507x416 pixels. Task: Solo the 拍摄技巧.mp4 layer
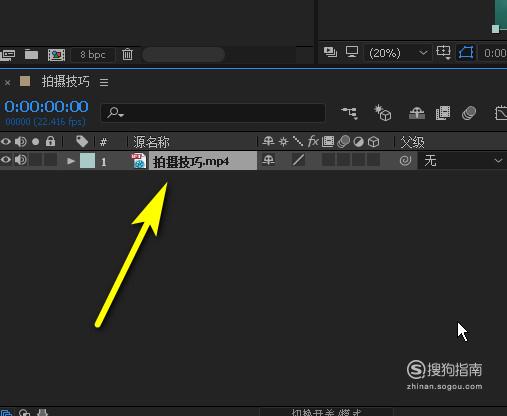coord(36,160)
